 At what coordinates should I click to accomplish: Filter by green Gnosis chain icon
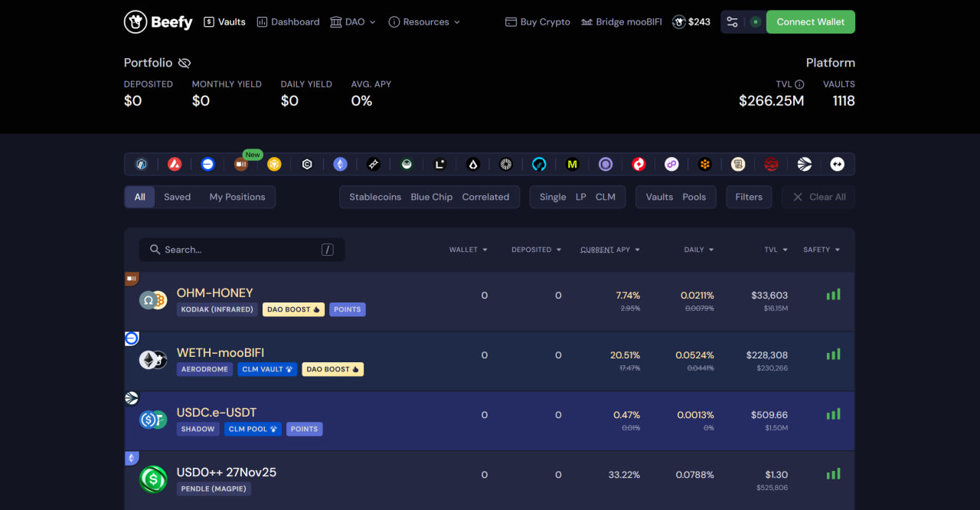click(x=407, y=164)
